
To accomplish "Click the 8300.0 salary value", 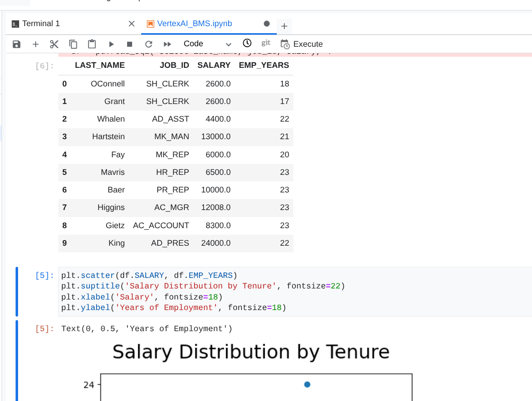I will (x=218, y=226).
